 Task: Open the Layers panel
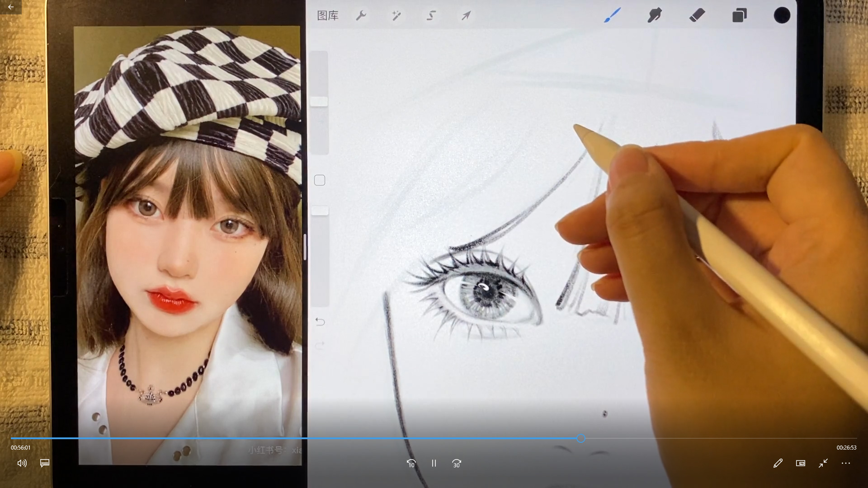pos(740,15)
